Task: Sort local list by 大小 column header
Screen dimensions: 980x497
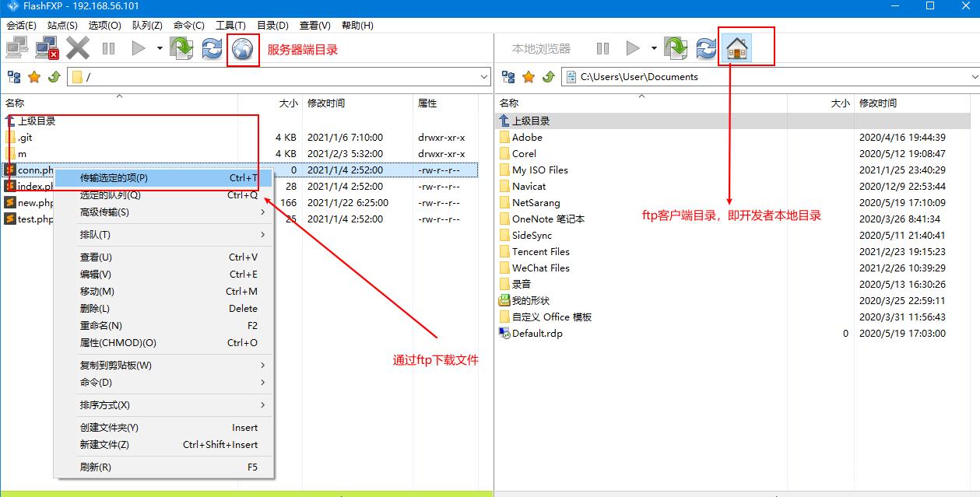Action: point(820,103)
